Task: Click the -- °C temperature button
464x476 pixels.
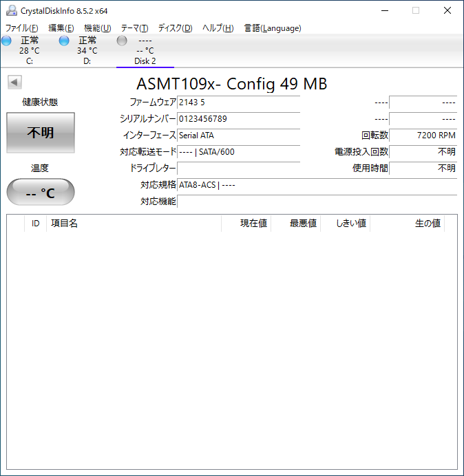Action: pos(41,192)
